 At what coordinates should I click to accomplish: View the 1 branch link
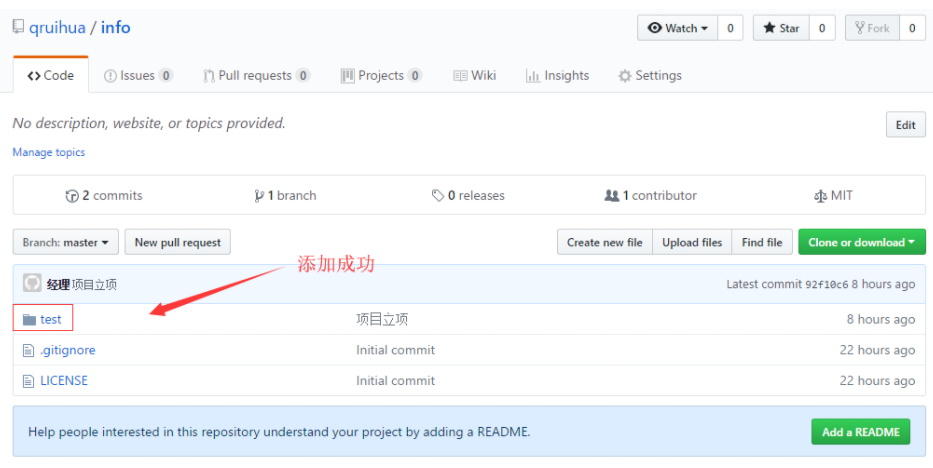click(286, 196)
